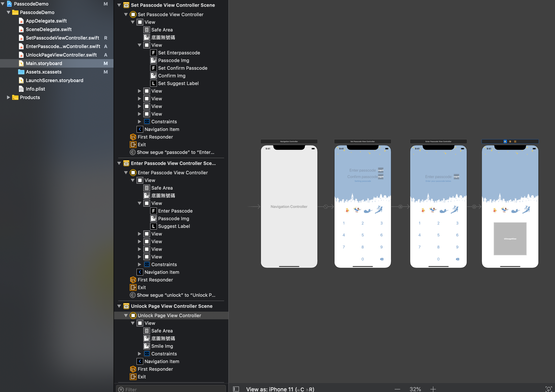Click the show segue "unlock" icon
555x392 pixels.
click(132, 295)
